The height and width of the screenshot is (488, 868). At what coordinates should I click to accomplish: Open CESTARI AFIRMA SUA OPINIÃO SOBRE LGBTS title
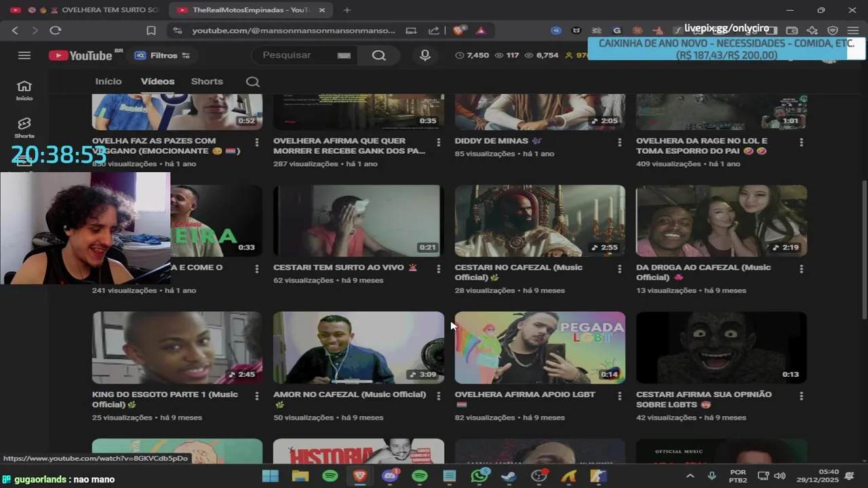click(x=704, y=399)
